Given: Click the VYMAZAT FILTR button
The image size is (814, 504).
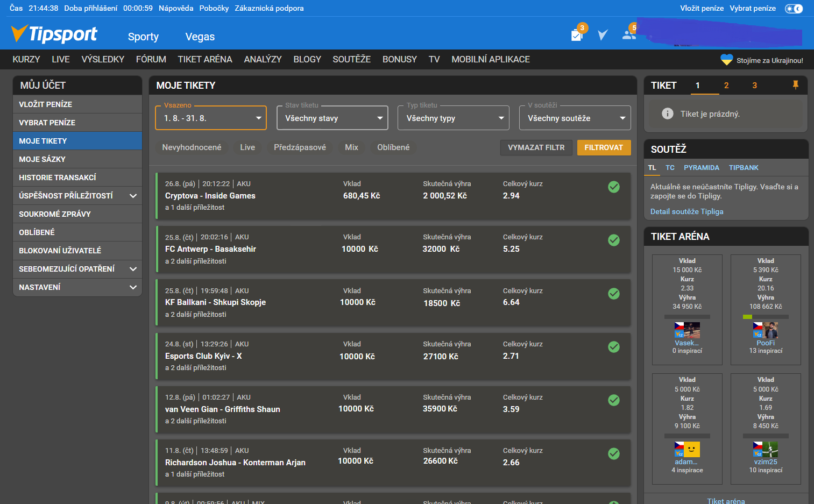Looking at the screenshot, I should tap(536, 147).
